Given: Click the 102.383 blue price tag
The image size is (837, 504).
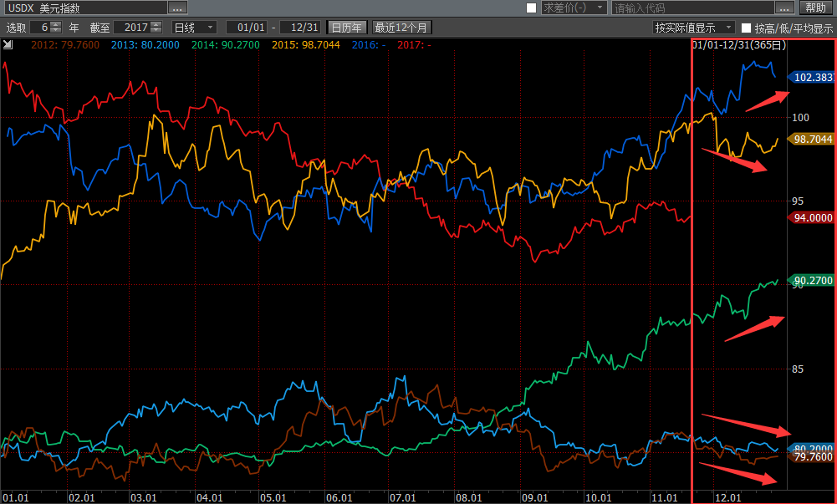Looking at the screenshot, I should tap(811, 78).
